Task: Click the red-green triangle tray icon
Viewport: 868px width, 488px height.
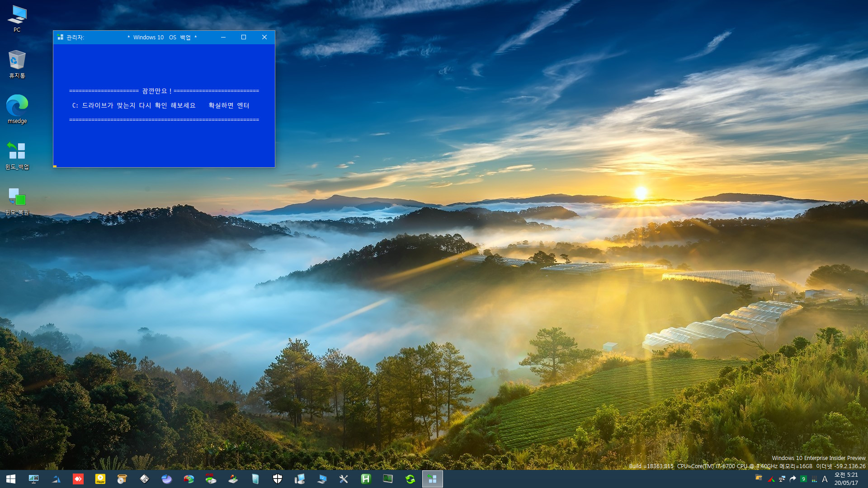Action: coord(771,479)
